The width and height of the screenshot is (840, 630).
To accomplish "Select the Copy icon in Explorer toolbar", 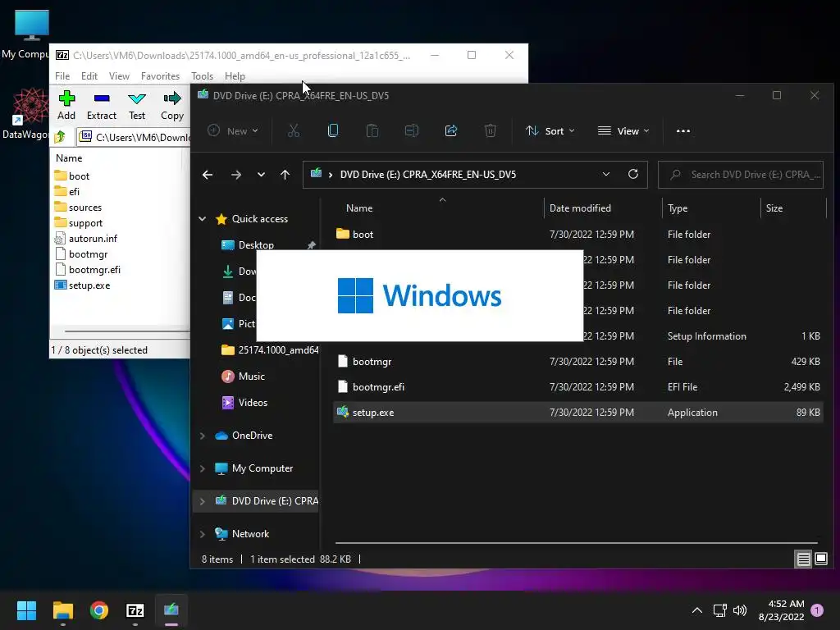I will coord(333,130).
